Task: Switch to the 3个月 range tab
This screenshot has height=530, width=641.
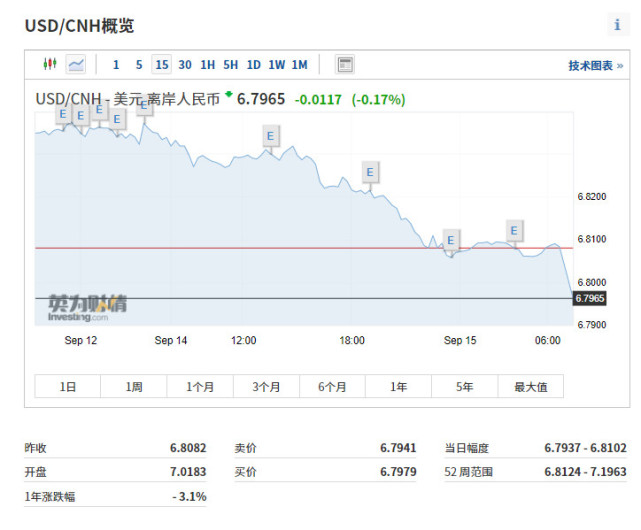Action: (x=266, y=387)
